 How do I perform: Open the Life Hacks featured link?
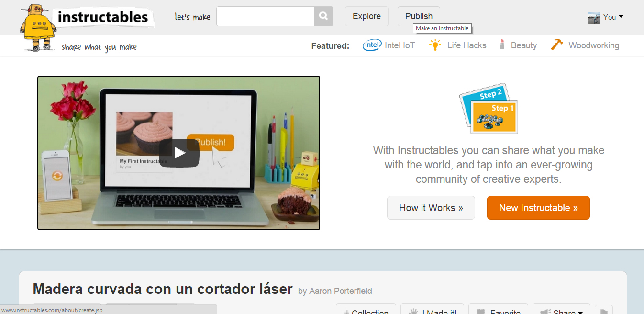coord(466,45)
